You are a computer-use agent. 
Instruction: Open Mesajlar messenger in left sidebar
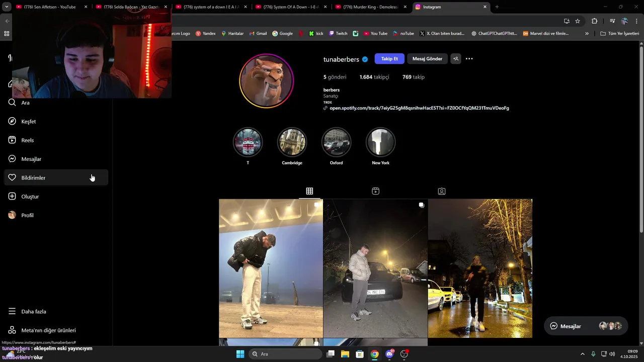pos(56,159)
